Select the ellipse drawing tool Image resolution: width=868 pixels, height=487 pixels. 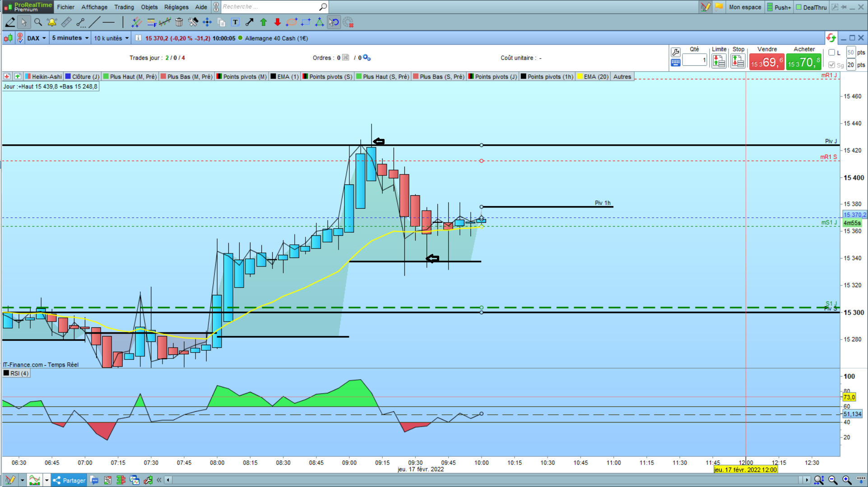click(292, 22)
